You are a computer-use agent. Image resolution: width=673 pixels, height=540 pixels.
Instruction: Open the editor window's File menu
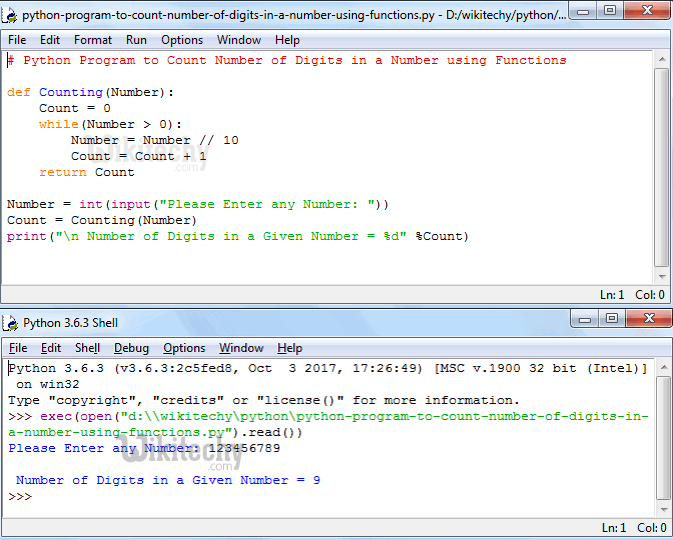[17, 40]
